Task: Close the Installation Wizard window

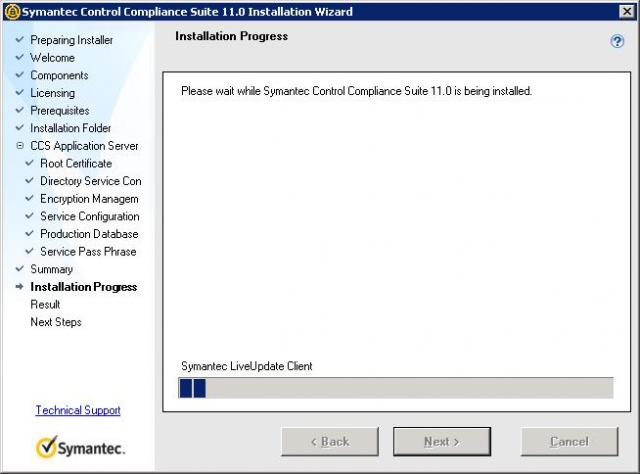Action: pyautogui.click(x=626, y=11)
